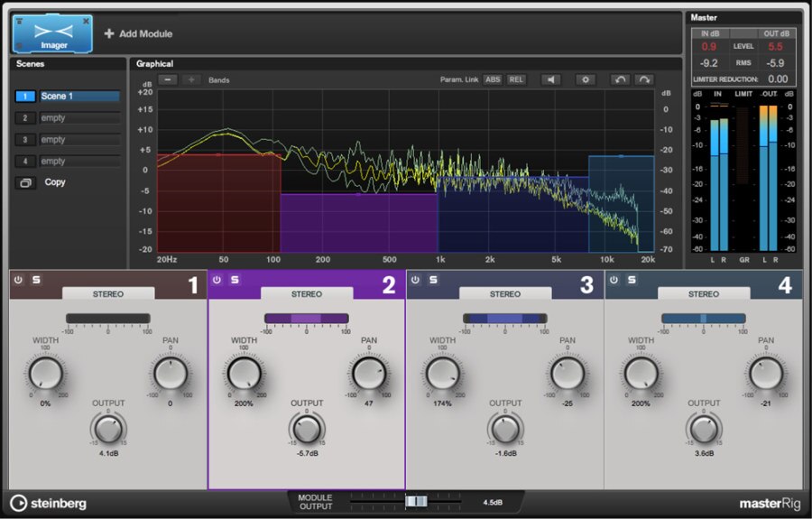Image resolution: width=812 pixels, height=519 pixels.
Task: Toggle band 4 power button
Action: pyautogui.click(x=614, y=280)
